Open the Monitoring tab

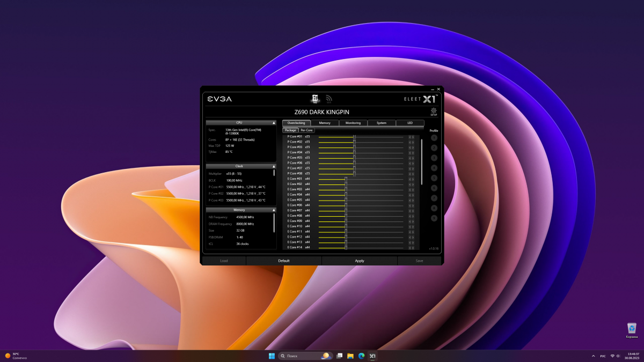(353, 123)
